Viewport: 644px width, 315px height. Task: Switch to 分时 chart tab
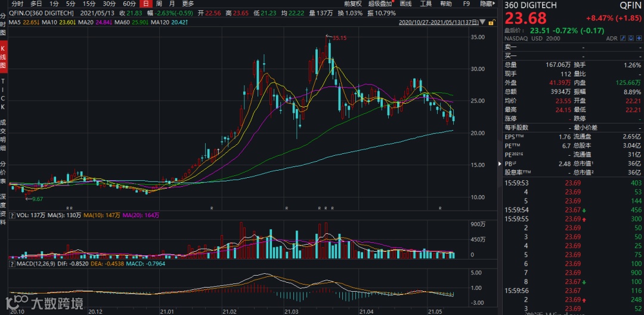click(17, 4)
